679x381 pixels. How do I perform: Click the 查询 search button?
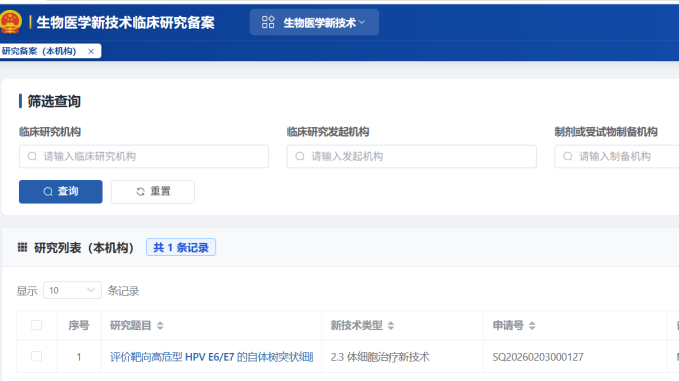click(x=61, y=191)
